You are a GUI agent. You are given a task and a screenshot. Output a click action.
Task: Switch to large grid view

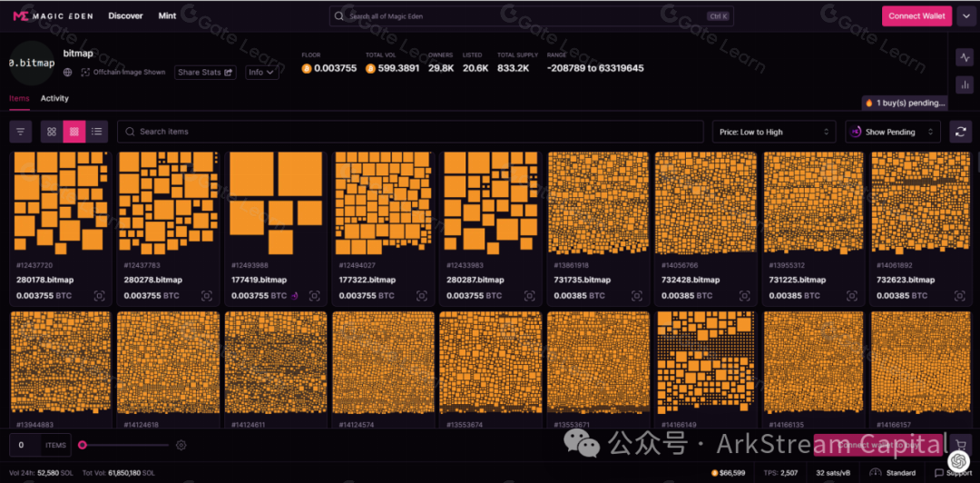pyautogui.click(x=52, y=132)
